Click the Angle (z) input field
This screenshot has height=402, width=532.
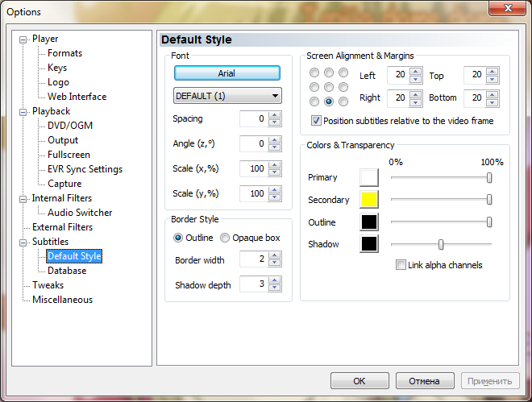pos(254,144)
